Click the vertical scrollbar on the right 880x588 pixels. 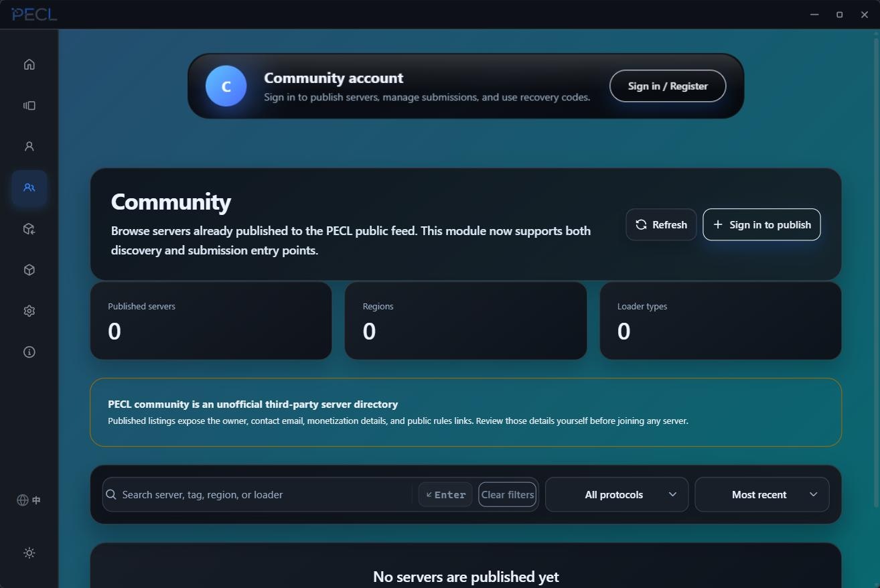[876, 271]
